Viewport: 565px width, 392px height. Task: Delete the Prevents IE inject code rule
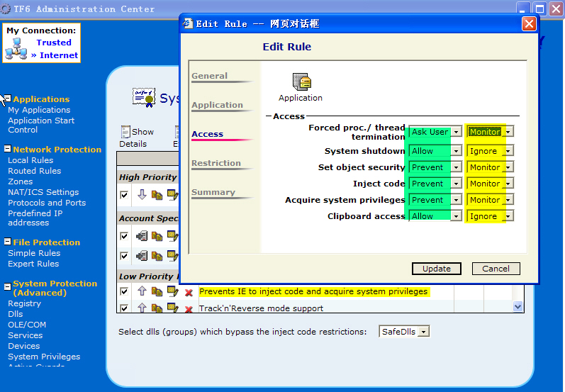pyautogui.click(x=189, y=292)
